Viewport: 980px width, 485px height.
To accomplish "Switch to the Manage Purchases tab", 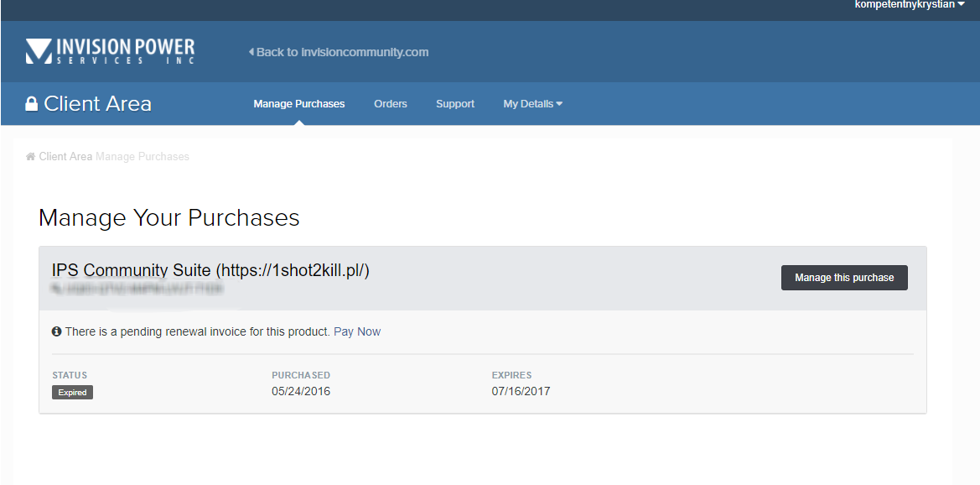I will pos(299,104).
